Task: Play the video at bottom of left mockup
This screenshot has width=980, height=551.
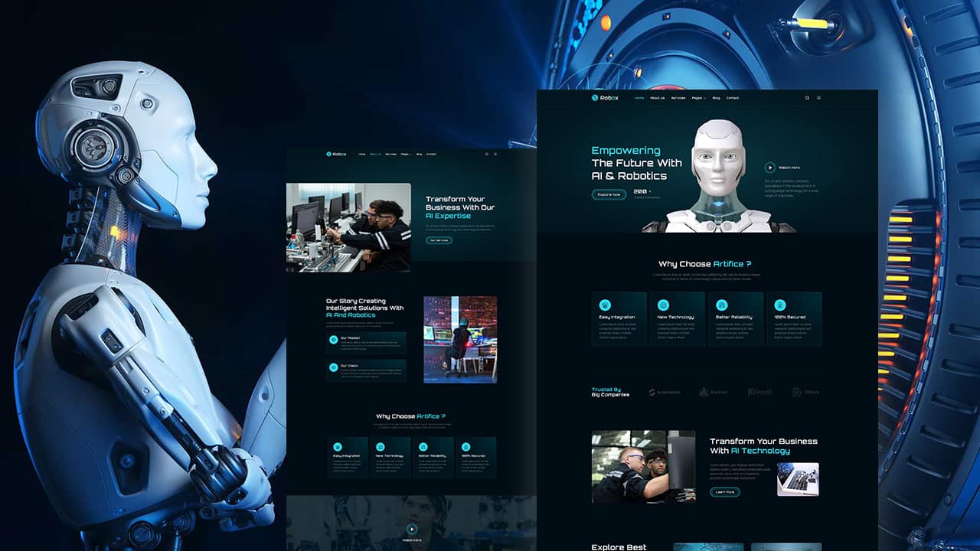Action: point(412,528)
